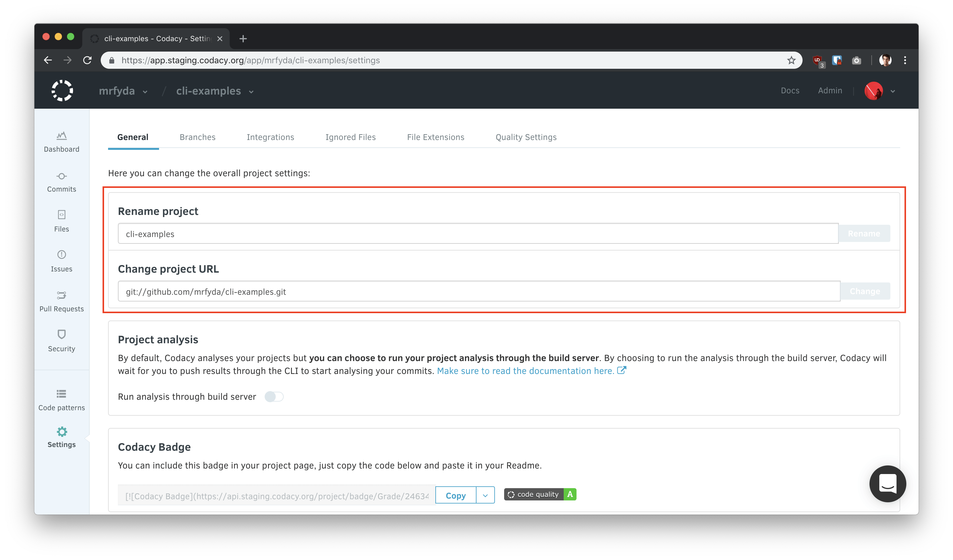Open the documentation link on project analysis
The height and width of the screenshot is (560, 953).
531,371
